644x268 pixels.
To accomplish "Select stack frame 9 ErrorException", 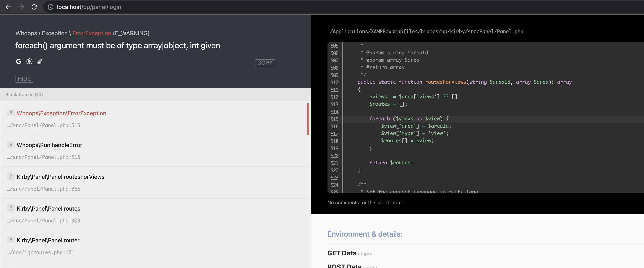I will point(61,113).
